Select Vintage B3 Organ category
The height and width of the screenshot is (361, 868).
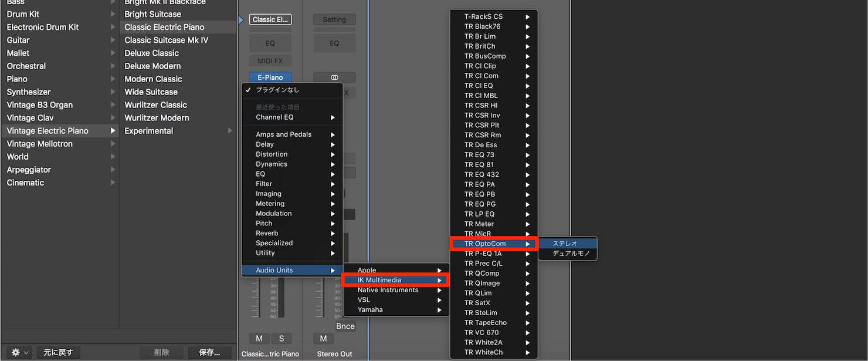pyautogui.click(x=60, y=104)
